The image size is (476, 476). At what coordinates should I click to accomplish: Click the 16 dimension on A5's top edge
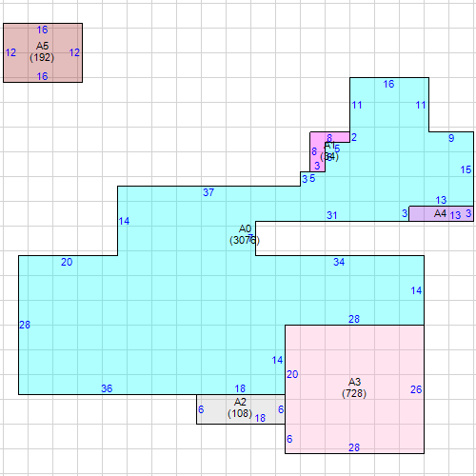(42, 30)
